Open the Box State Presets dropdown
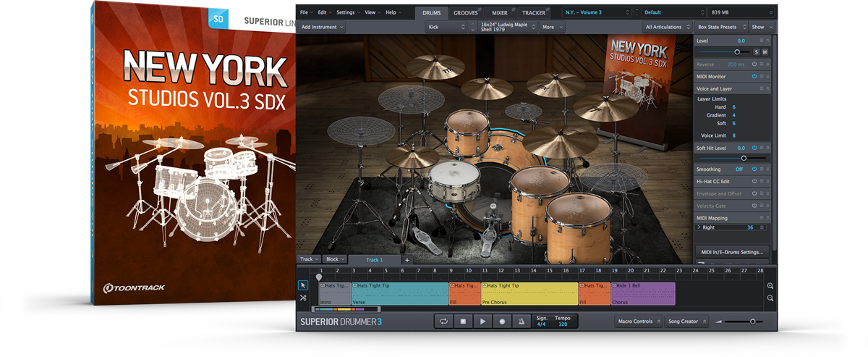The height and width of the screenshot is (357, 868). point(720,27)
